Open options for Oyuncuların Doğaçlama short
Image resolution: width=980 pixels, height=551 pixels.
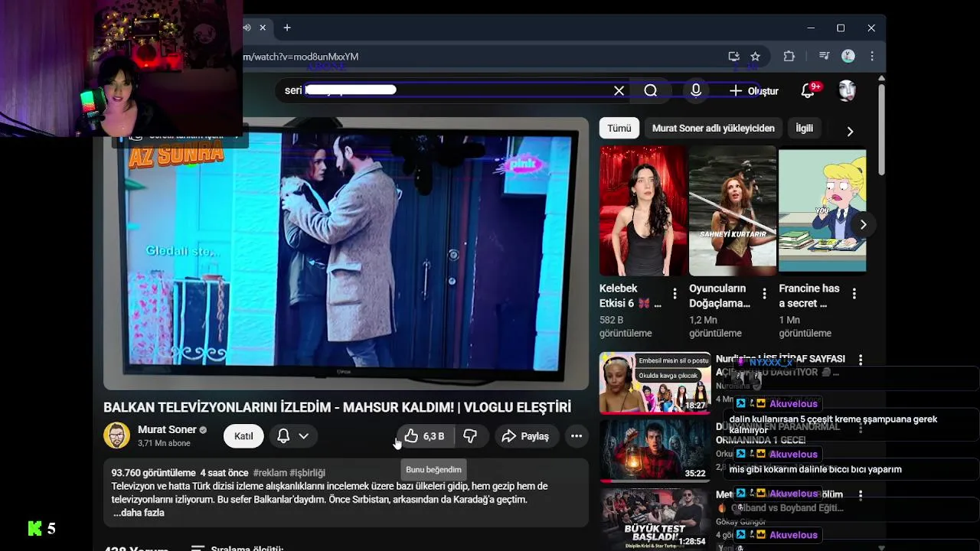764,294
